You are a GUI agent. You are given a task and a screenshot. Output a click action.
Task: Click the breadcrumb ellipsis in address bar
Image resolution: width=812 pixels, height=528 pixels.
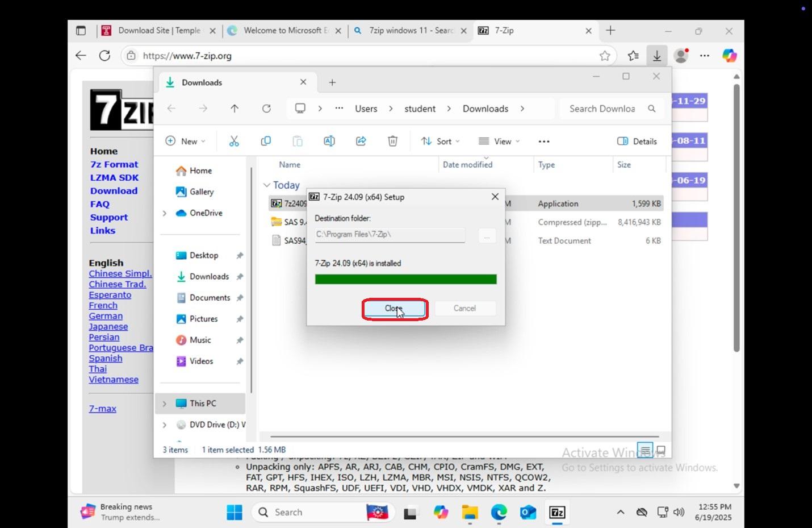coord(339,109)
